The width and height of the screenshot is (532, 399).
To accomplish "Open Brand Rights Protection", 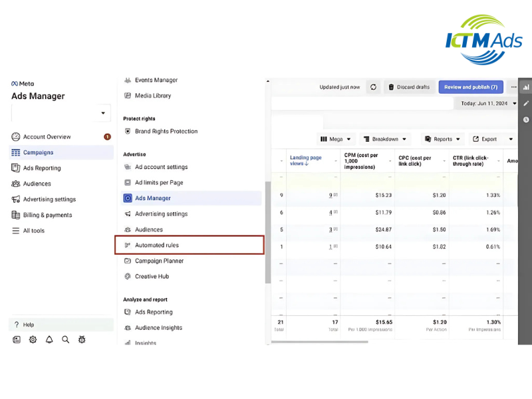I will [166, 131].
